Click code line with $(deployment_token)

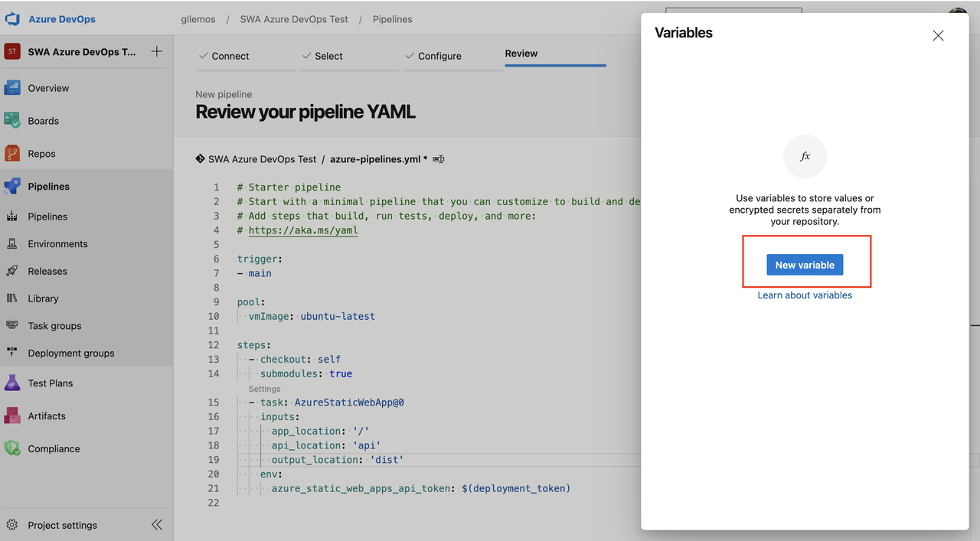point(421,488)
